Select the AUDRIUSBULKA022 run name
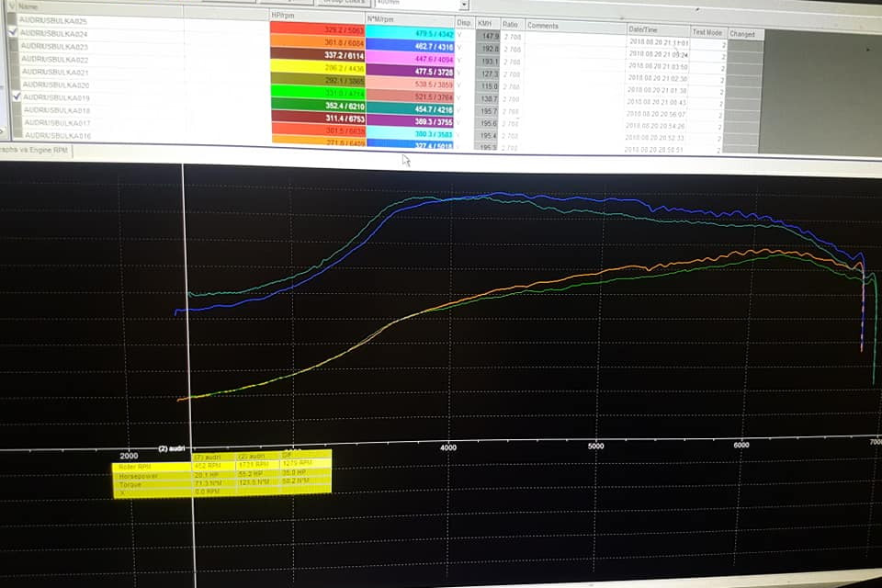 point(55,59)
